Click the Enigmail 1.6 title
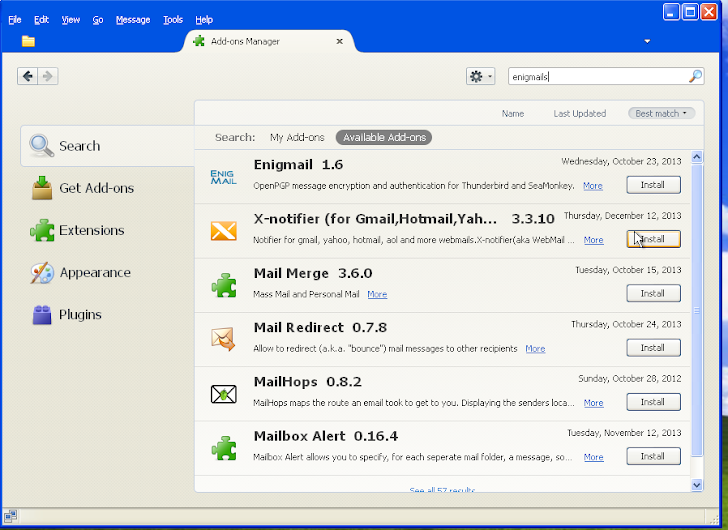Image resolution: width=728 pixels, height=530 pixels. [x=299, y=165]
